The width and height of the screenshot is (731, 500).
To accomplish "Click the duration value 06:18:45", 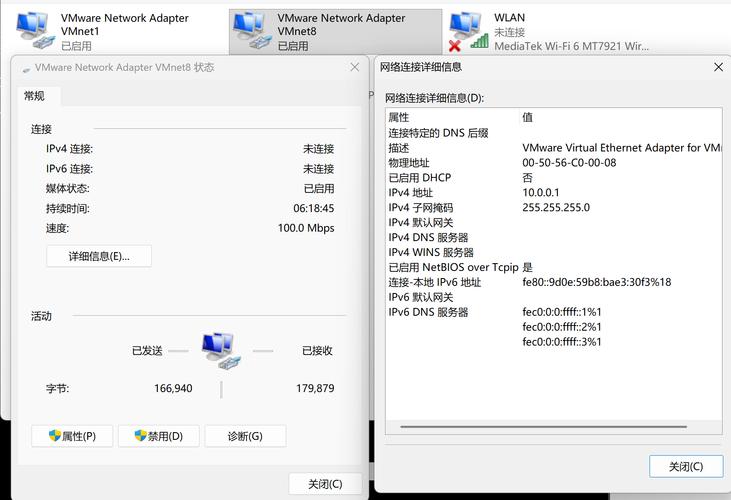I will [x=314, y=208].
